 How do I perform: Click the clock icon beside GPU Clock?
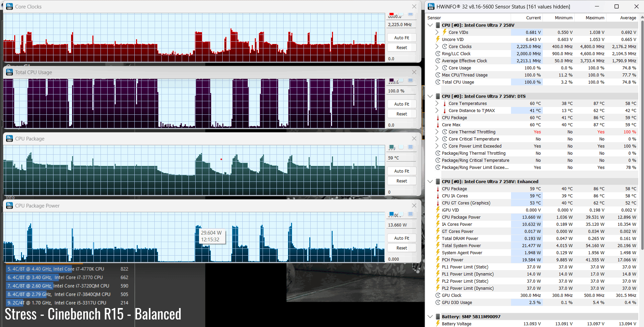click(x=438, y=295)
